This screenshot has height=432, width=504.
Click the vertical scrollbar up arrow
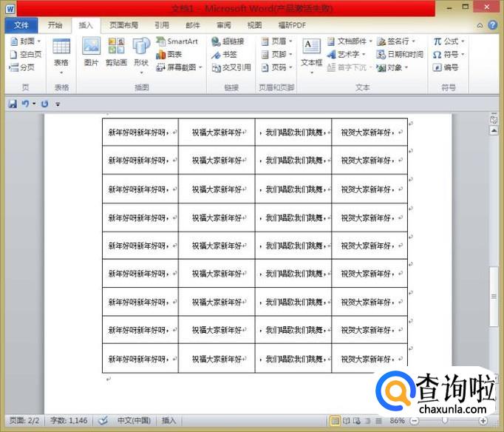tap(494, 131)
